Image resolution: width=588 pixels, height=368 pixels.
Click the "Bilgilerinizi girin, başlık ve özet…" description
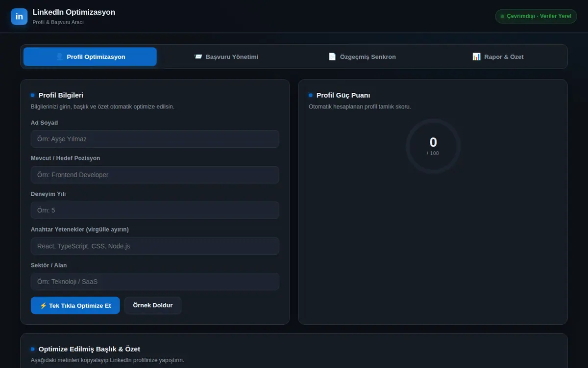[x=102, y=106]
